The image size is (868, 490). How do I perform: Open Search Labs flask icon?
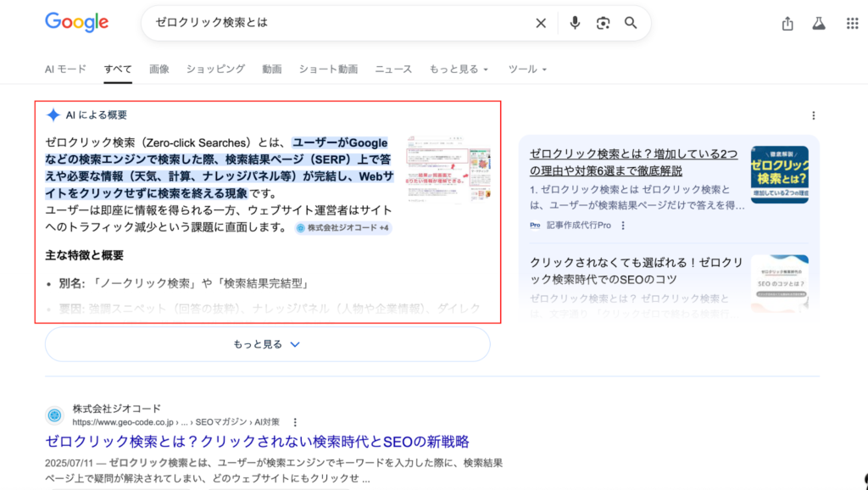coord(819,24)
